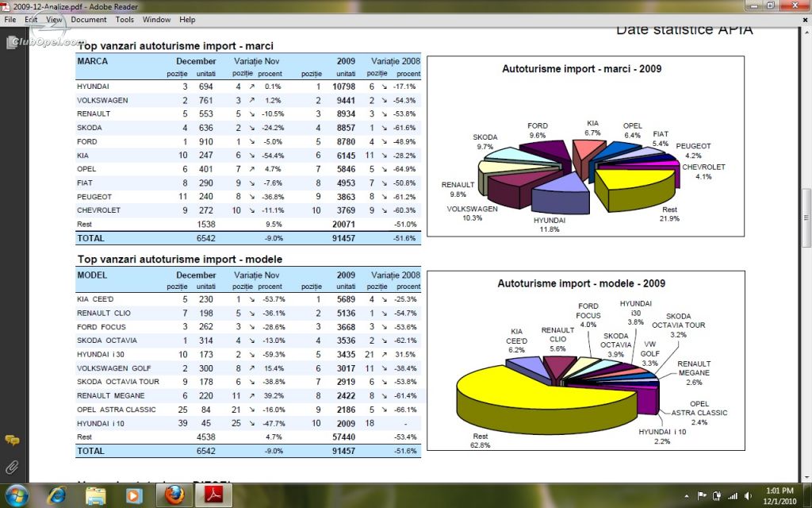Click the "CHEVROLET 4.1%" pie chart label
The image size is (812, 508).
click(703, 171)
